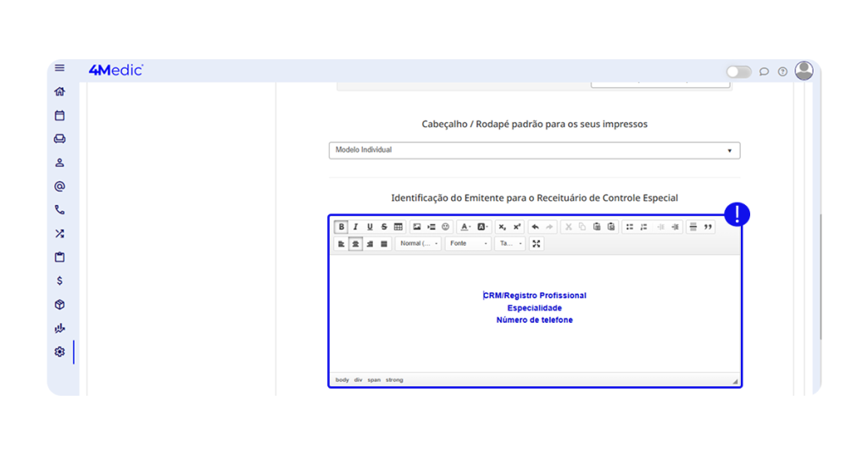Select the strong tag in the element path

pos(394,380)
